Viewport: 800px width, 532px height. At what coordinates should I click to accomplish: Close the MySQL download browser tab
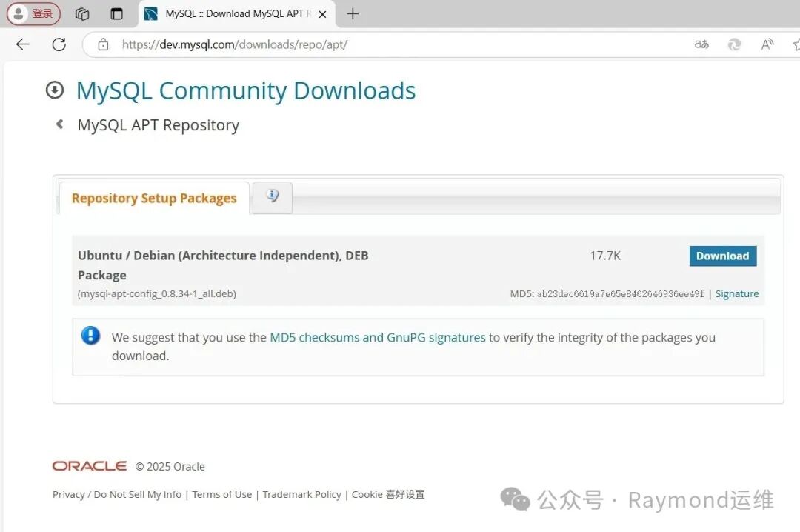click(x=322, y=14)
